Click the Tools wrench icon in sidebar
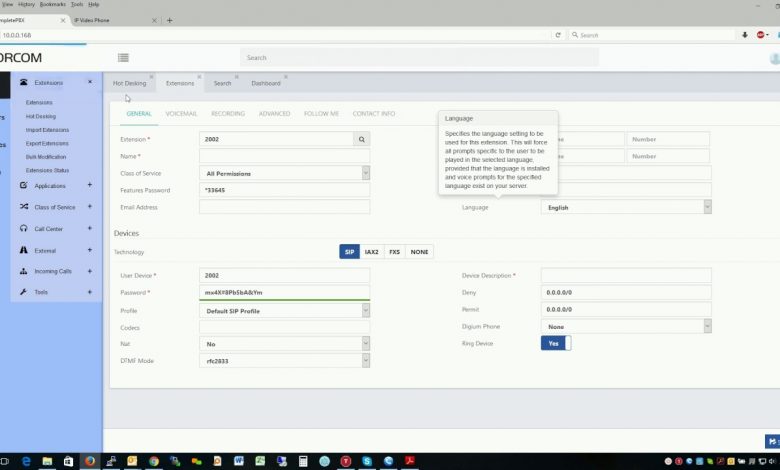Screen dimensions: 780x470 24,292
